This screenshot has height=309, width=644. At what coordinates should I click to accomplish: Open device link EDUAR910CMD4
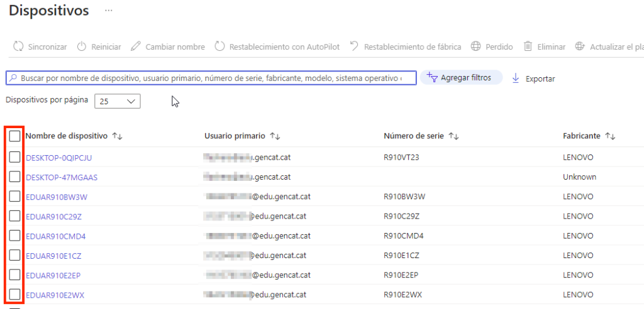pos(56,236)
